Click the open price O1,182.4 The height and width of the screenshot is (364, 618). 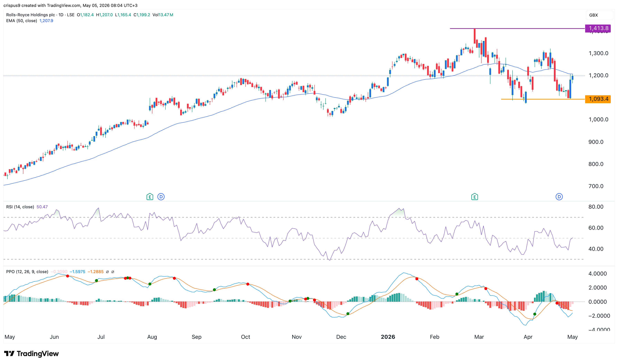click(x=85, y=15)
